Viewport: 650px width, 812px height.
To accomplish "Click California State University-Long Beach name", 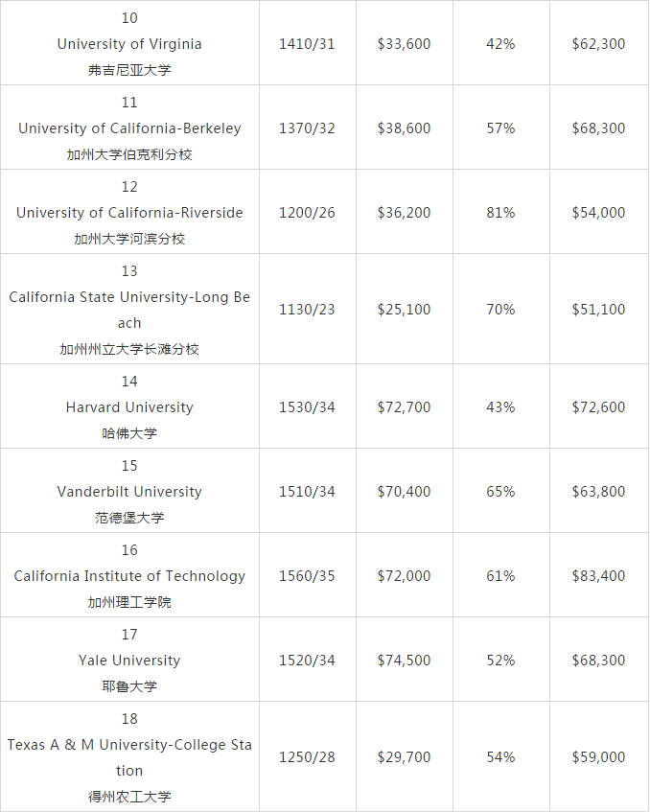I will pyautogui.click(x=129, y=310).
